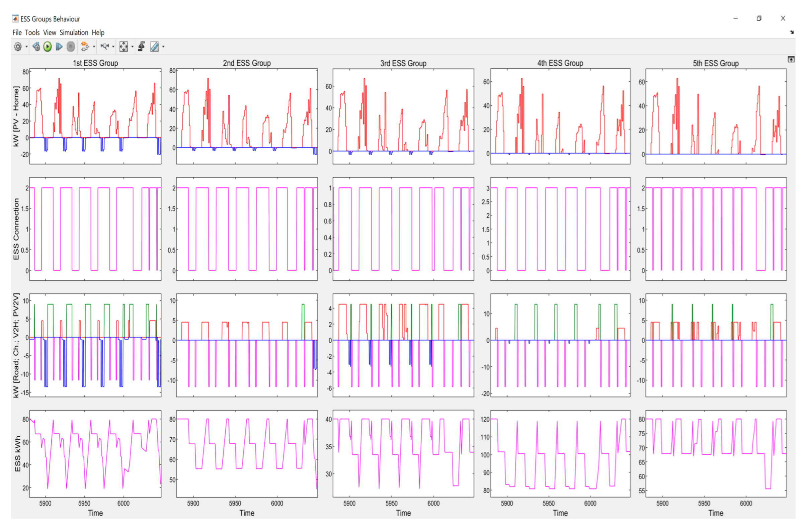Screen dimensions: 804x532
Task: Expand the scale axes dropdown arrow
Action: point(132,47)
